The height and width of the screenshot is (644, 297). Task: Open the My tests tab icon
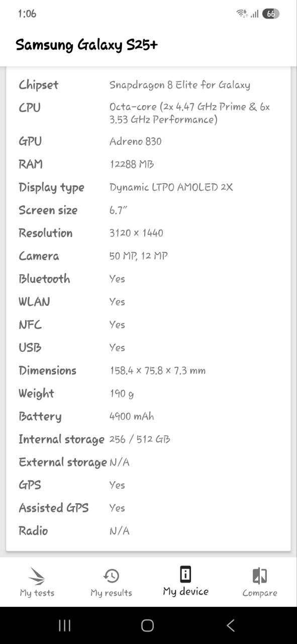pyautogui.click(x=37, y=576)
